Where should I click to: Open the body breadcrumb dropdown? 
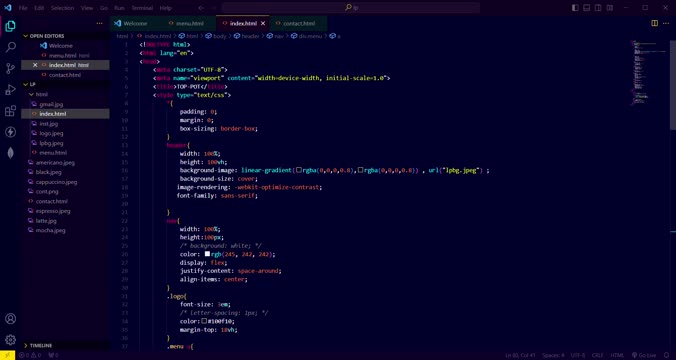point(216,36)
